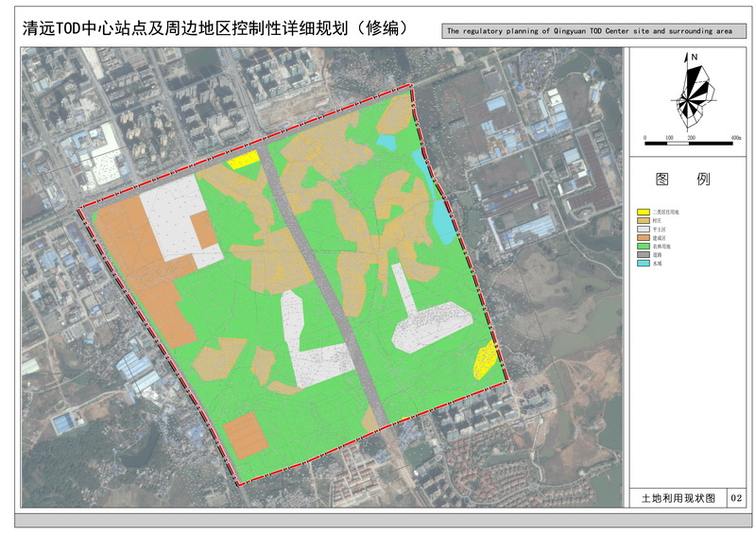The height and width of the screenshot is (534, 756).
Task: Click the yellow residential parcel on the southeast boundary
Action: [485, 360]
